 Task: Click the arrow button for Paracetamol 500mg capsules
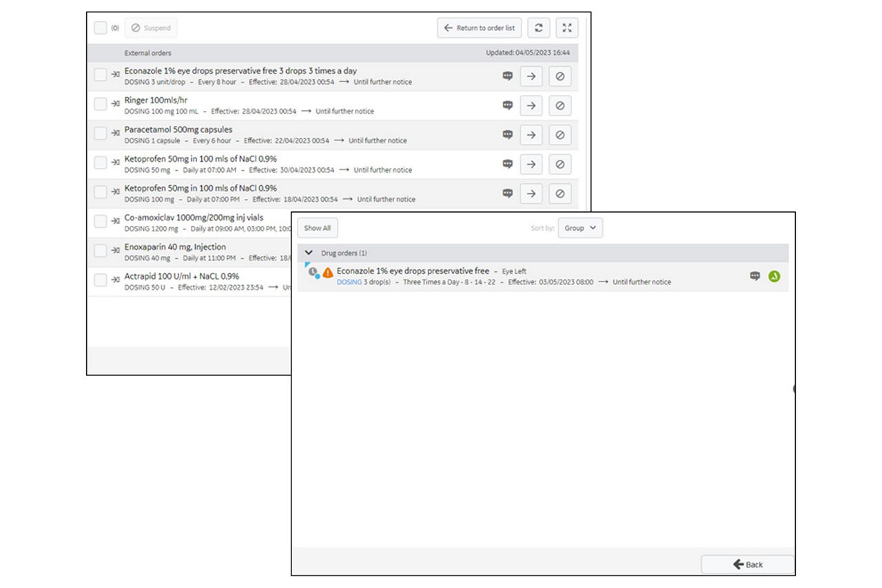tap(531, 135)
